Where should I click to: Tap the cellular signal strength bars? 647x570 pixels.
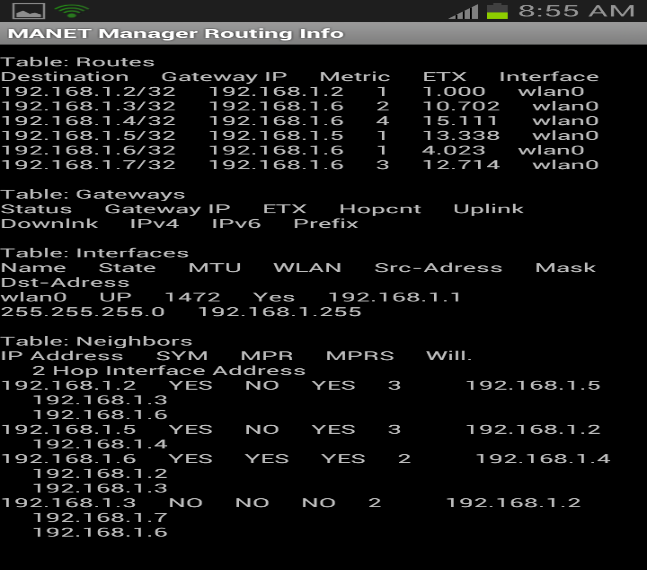tap(463, 11)
